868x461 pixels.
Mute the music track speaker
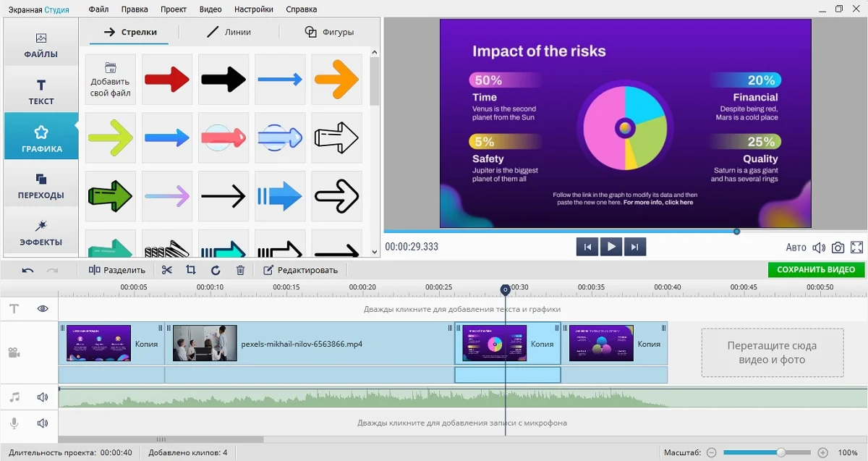pyautogui.click(x=43, y=397)
